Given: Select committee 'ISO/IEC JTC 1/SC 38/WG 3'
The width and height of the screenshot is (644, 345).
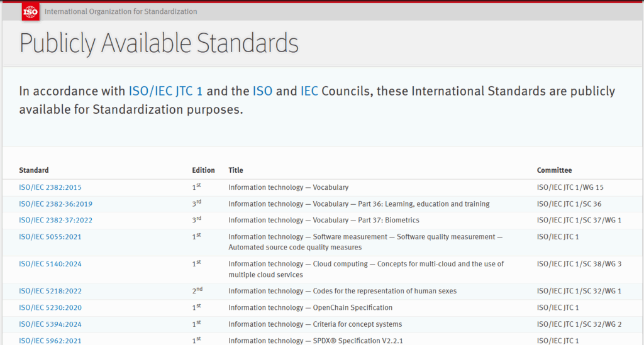Looking at the screenshot, I should 579,264.
